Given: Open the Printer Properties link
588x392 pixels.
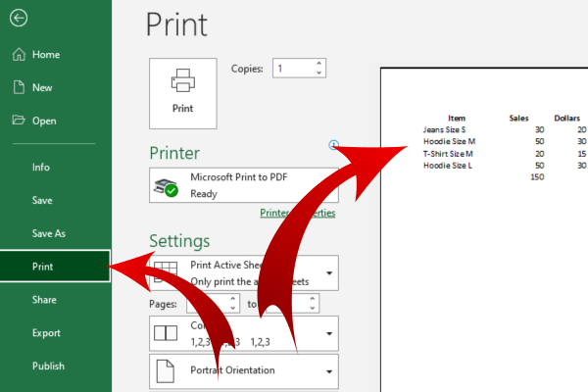Looking at the screenshot, I should 297,213.
